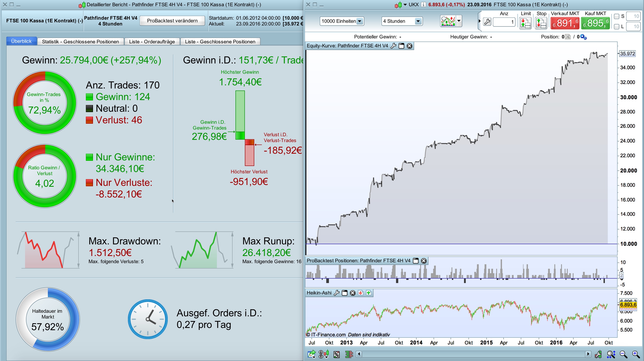Open the 4 Stunden timeframe dropdown
Viewport: 644px width, 361px height.
418,21
